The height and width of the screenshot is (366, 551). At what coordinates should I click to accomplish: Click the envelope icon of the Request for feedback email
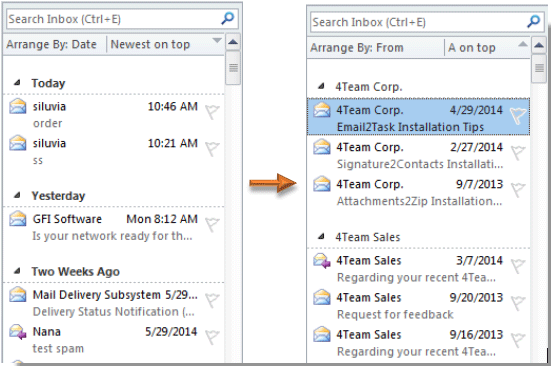[322, 298]
